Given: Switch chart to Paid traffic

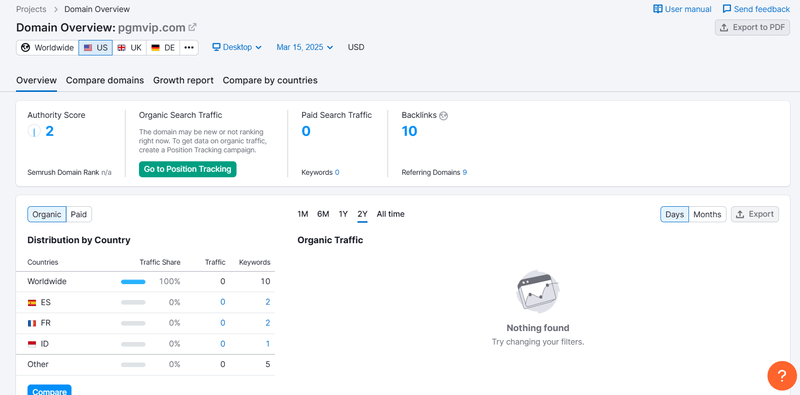Looking at the screenshot, I should point(79,214).
